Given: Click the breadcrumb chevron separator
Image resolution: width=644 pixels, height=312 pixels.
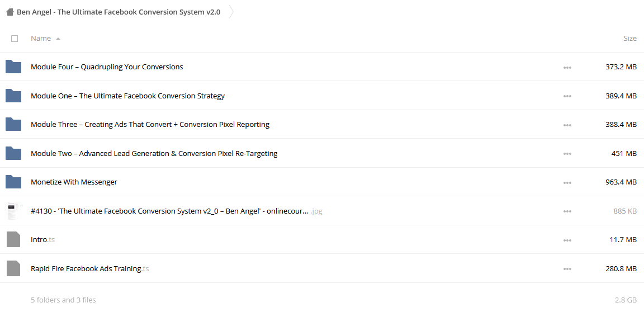Looking at the screenshot, I should click(231, 12).
